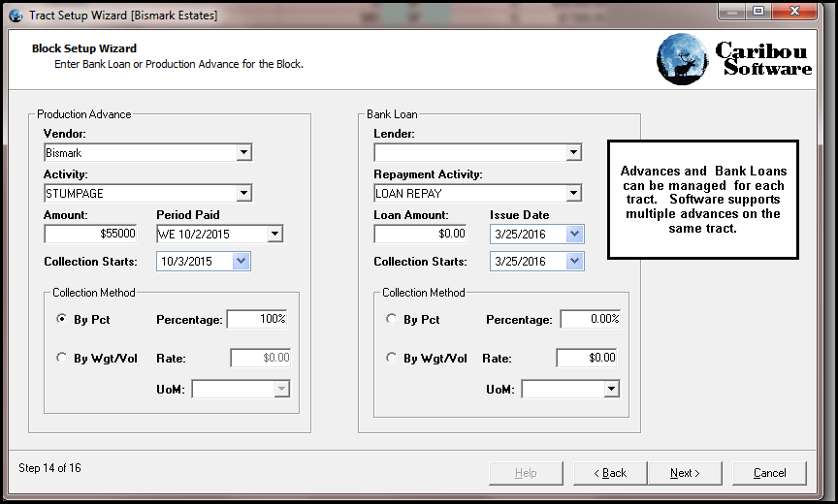838x504 pixels.
Task: Click the Production Advance Rate field
Action: tap(261, 358)
